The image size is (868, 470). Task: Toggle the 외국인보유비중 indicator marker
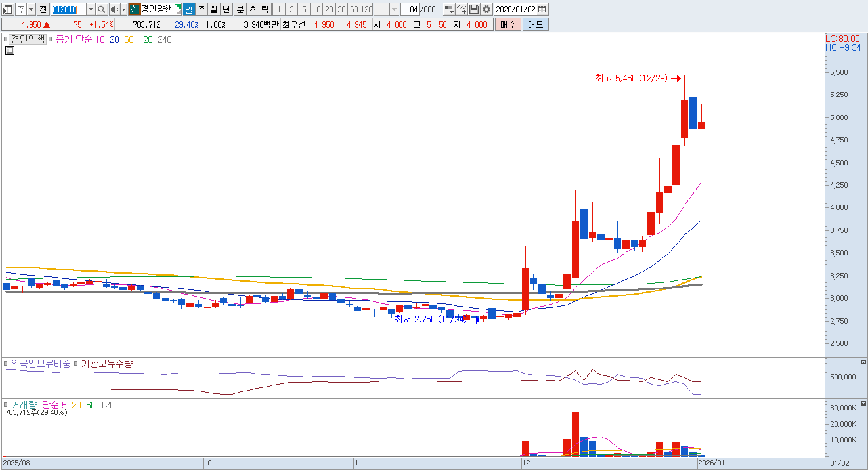[7, 364]
